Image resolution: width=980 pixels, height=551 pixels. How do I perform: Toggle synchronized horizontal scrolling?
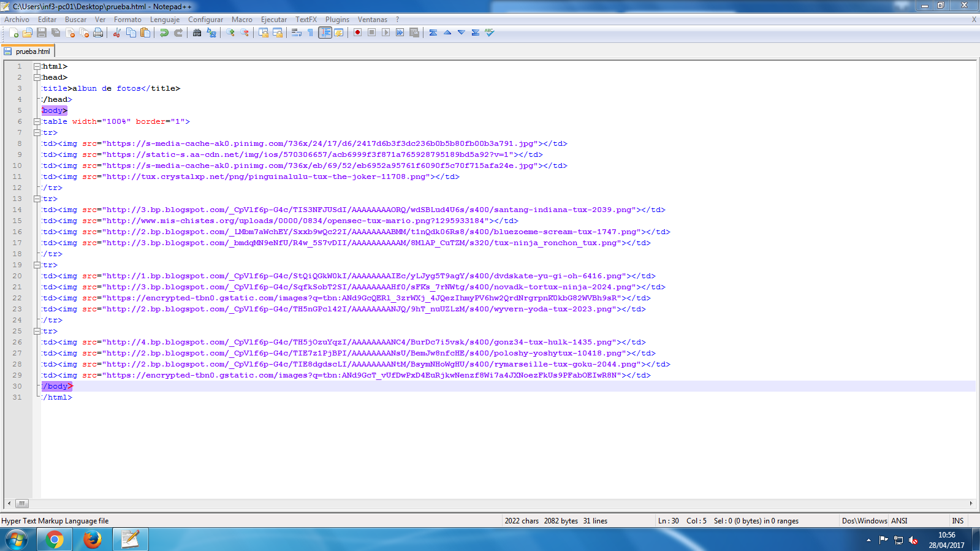277,32
